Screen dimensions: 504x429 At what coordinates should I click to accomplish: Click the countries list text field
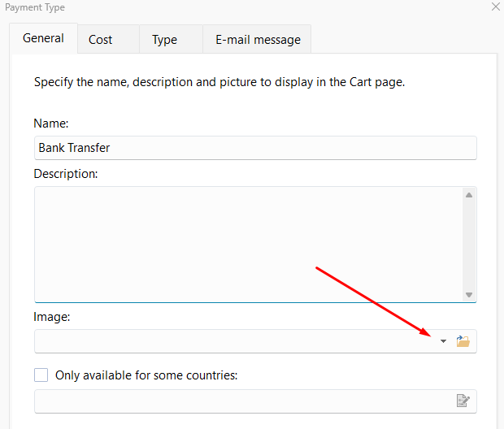(x=240, y=401)
